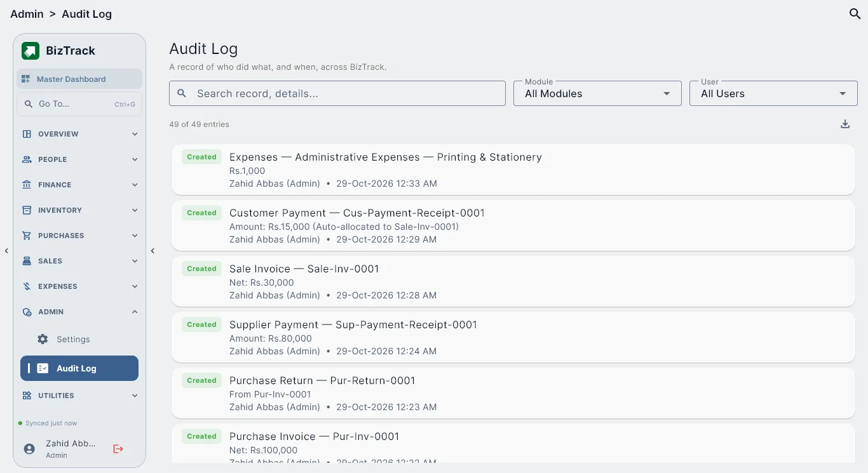This screenshot has height=473, width=868.
Task: Click the user avatar icon
Action: point(29,449)
